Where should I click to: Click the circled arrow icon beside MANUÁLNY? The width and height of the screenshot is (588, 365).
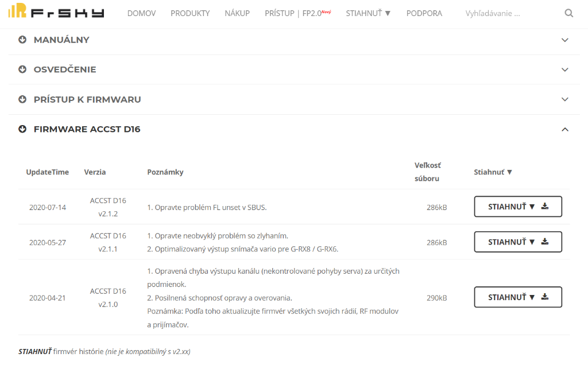point(22,40)
